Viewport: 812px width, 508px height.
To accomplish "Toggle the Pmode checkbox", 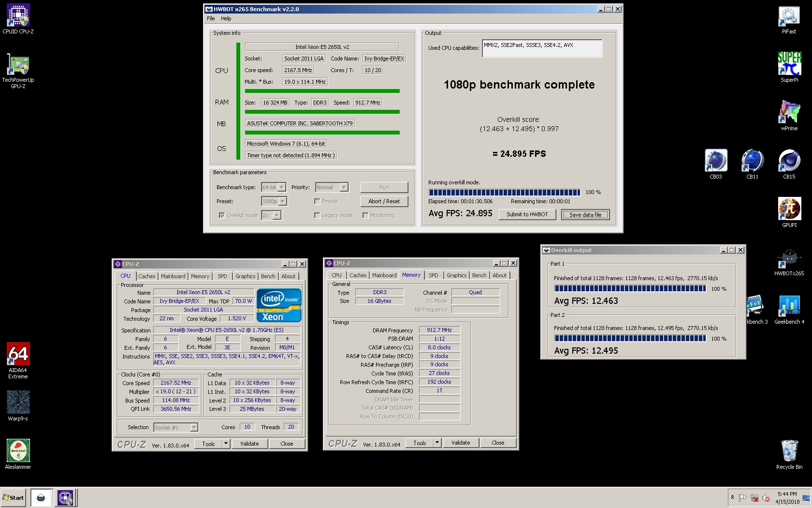I will pos(317,201).
